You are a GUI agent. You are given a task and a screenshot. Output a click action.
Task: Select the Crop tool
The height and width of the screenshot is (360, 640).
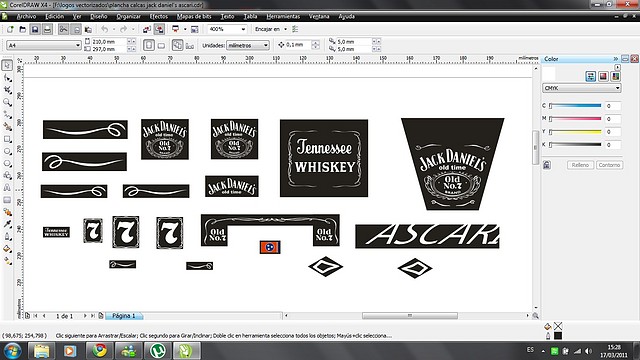click(x=7, y=90)
